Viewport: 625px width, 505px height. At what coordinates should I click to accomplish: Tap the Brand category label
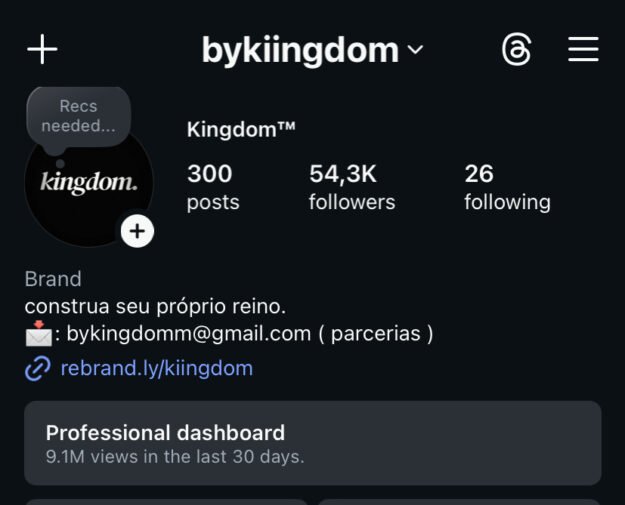tap(53, 279)
